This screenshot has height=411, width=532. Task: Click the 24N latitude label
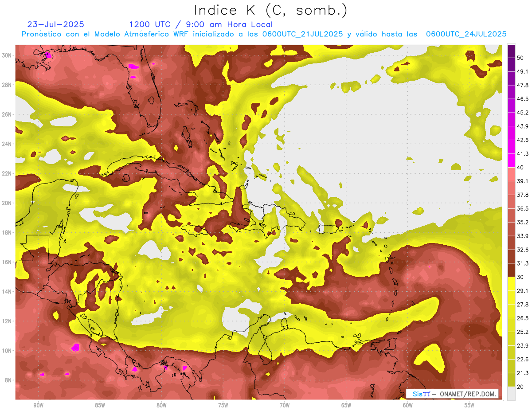coord(6,144)
